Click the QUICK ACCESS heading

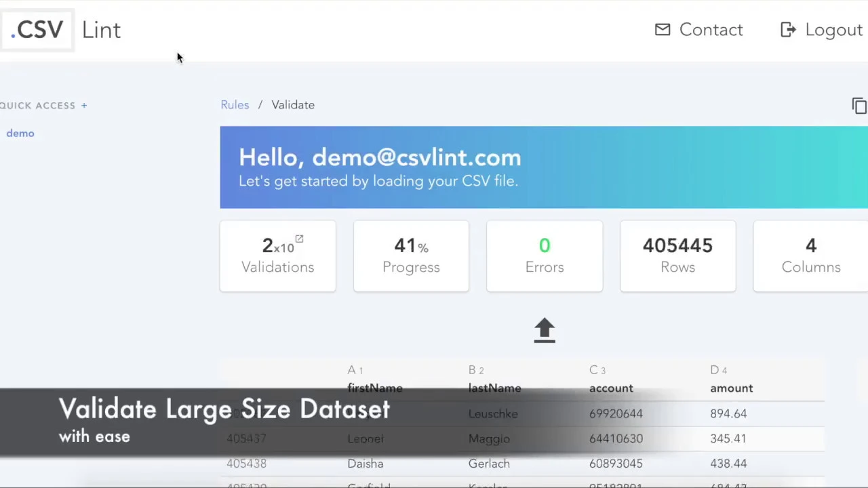pyautogui.click(x=37, y=105)
